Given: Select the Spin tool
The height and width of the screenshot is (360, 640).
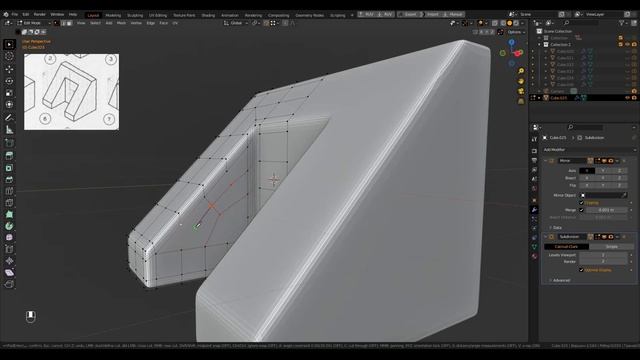Looking at the screenshot, I should 9,226.
